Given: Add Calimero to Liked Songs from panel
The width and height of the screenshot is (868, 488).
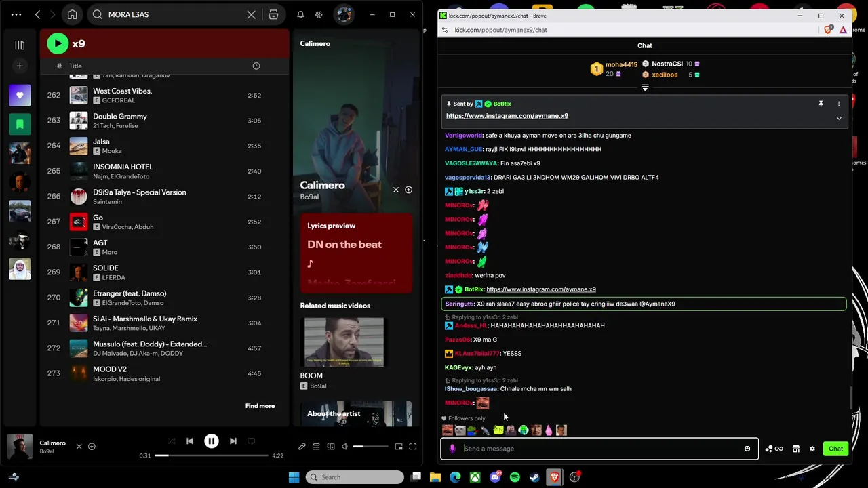Looking at the screenshot, I should tap(408, 190).
